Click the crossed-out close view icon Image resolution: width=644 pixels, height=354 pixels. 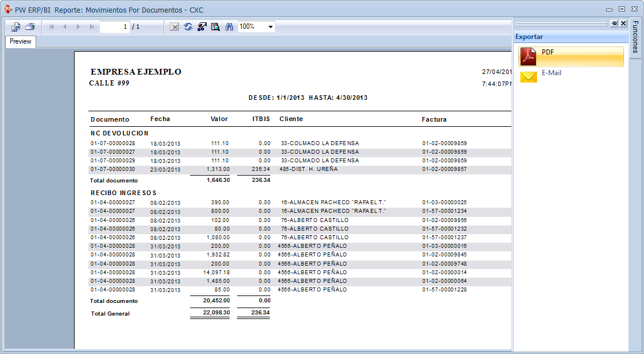[x=174, y=27]
